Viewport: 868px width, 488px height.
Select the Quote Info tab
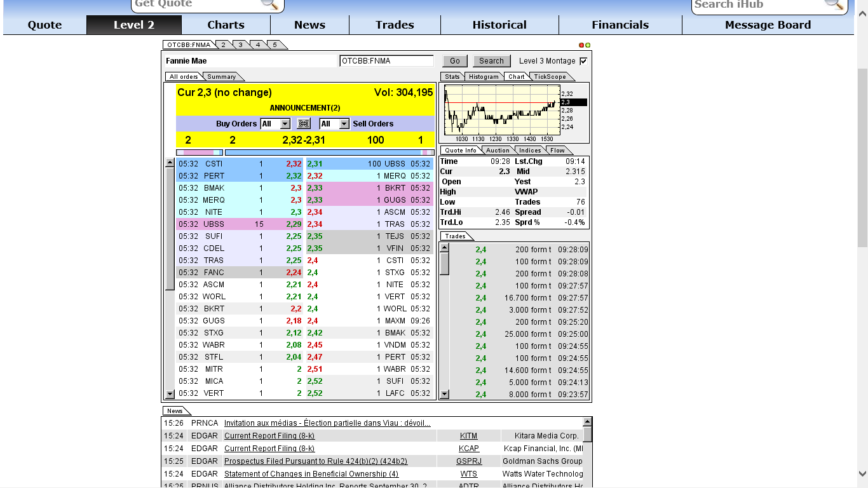click(461, 150)
